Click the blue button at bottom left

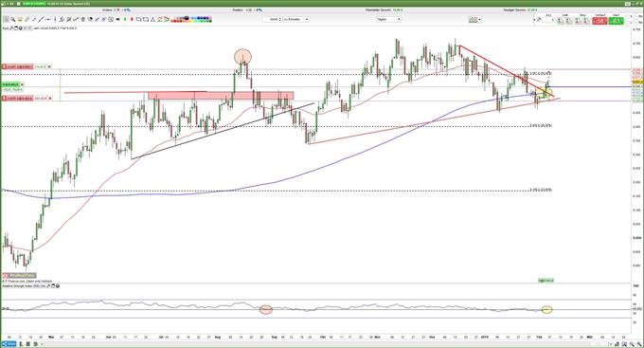(x=9, y=344)
